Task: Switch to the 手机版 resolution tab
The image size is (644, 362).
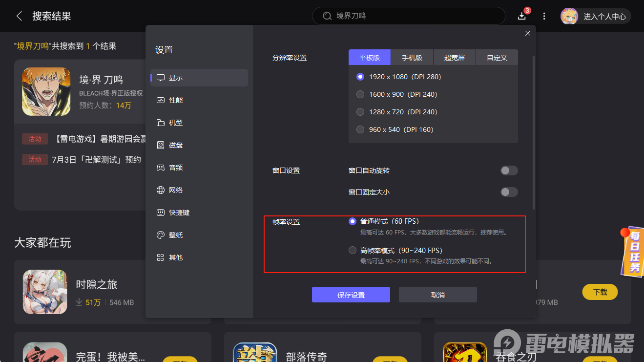Action: pyautogui.click(x=412, y=58)
